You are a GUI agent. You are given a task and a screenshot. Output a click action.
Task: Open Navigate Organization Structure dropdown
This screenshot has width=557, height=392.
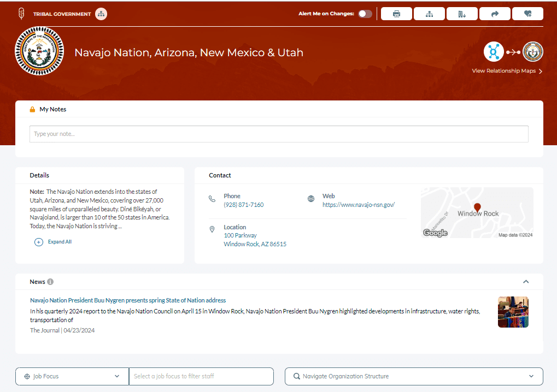tap(414, 376)
